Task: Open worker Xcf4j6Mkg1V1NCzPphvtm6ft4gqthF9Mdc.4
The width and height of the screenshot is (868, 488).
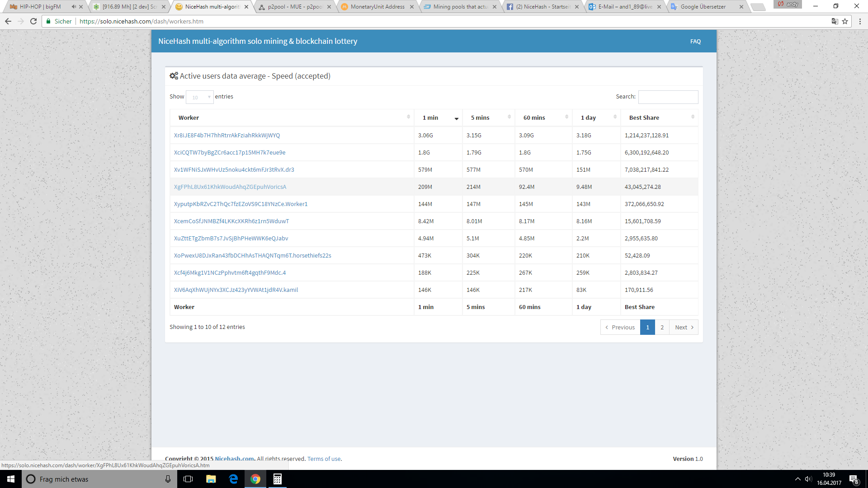Action: click(x=230, y=272)
